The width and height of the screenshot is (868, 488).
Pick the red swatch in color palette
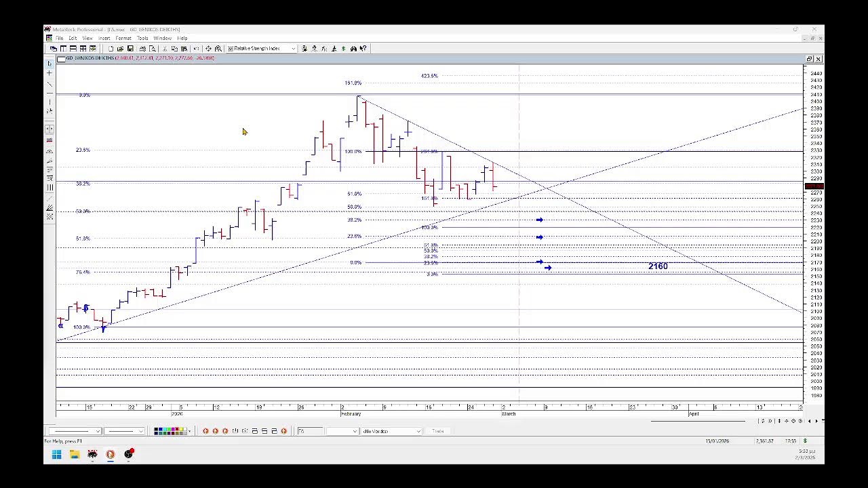pyautogui.click(x=177, y=429)
